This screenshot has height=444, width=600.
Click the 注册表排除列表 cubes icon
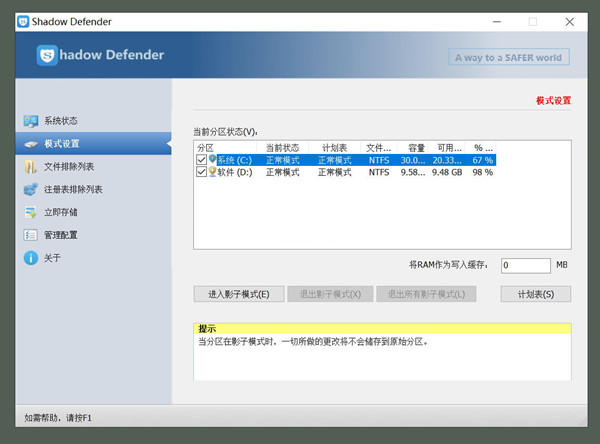click(x=31, y=189)
